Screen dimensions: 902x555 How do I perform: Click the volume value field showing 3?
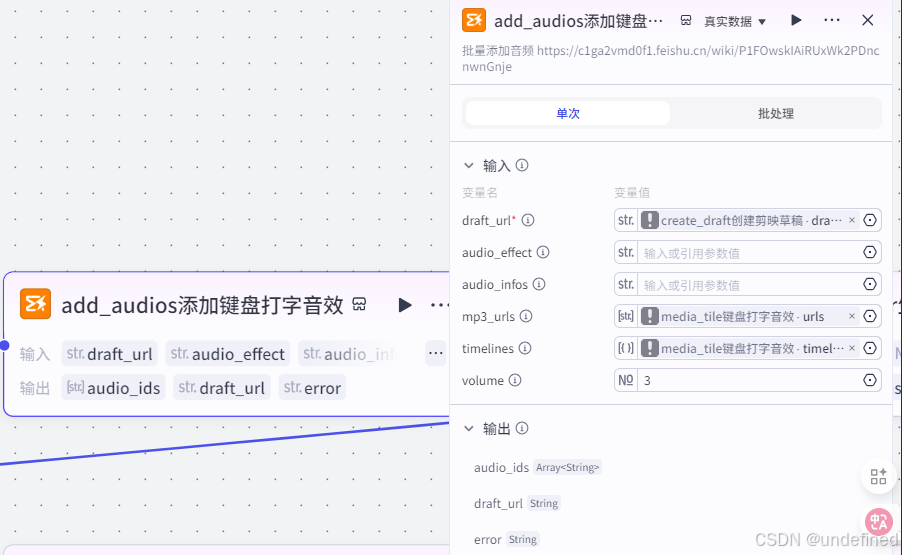[x=748, y=380]
